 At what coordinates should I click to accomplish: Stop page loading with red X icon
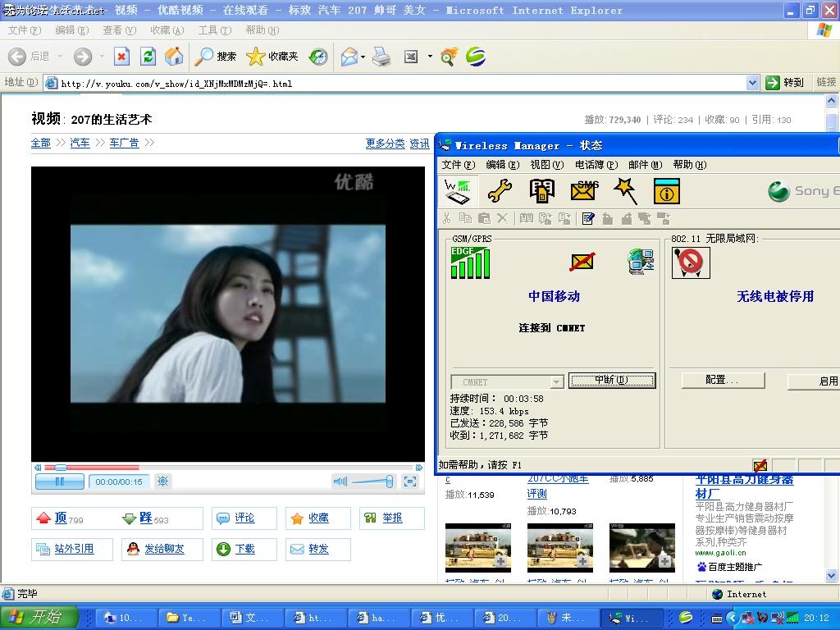(122, 57)
